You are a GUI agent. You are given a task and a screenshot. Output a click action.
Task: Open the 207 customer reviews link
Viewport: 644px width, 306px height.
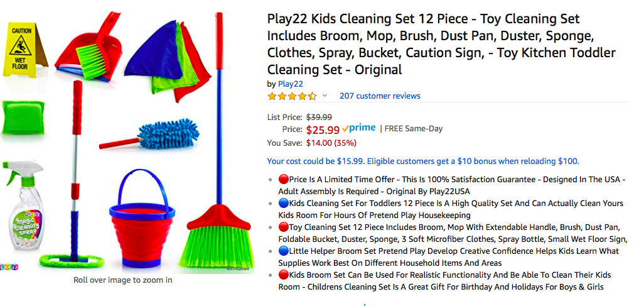pos(380,96)
